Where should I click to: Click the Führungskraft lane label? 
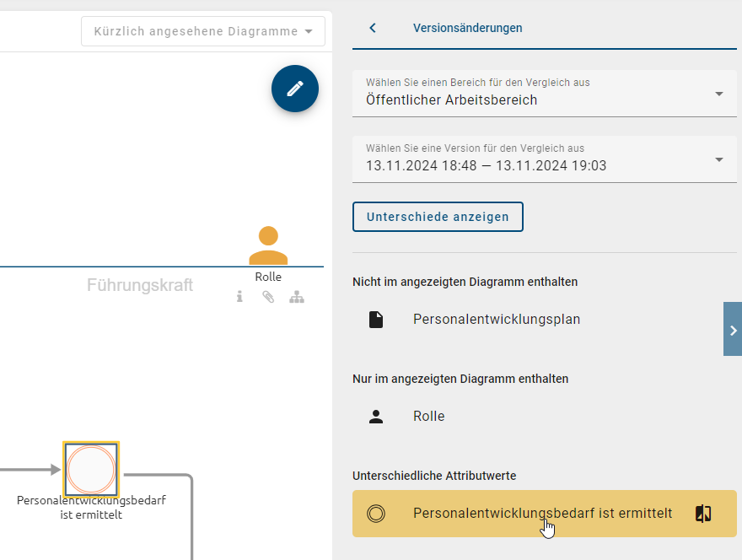tap(139, 285)
